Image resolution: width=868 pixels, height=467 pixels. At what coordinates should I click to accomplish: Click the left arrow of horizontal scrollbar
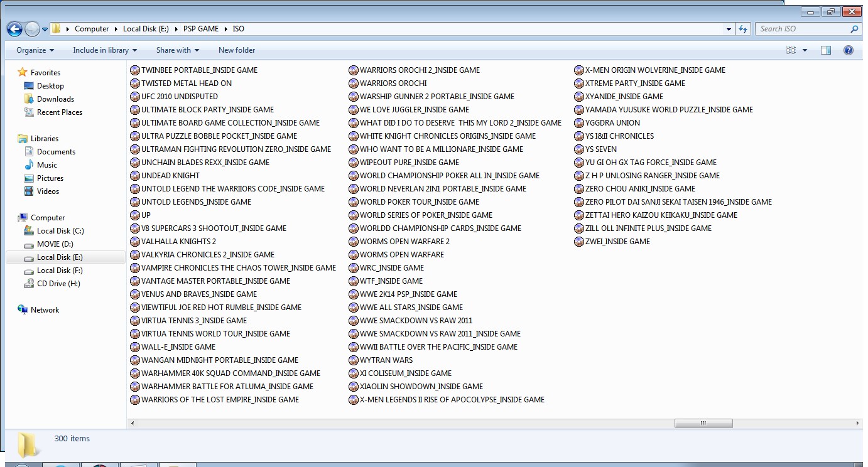point(133,424)
